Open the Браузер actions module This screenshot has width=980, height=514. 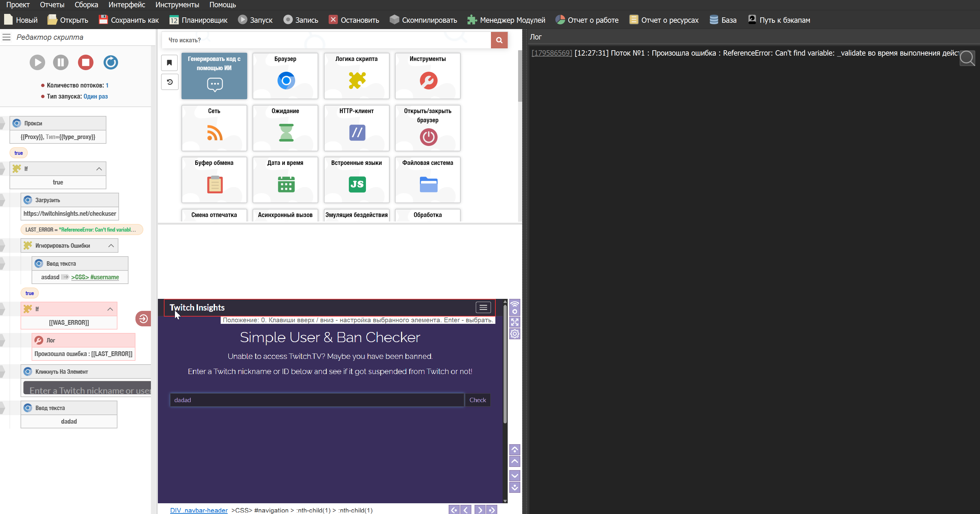click(285, 76)
